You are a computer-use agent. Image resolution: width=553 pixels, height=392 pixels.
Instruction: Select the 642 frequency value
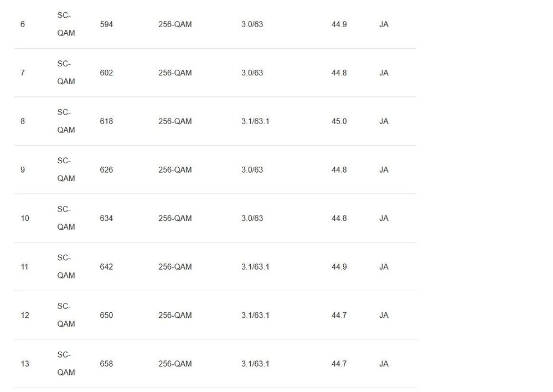(106, 267)
